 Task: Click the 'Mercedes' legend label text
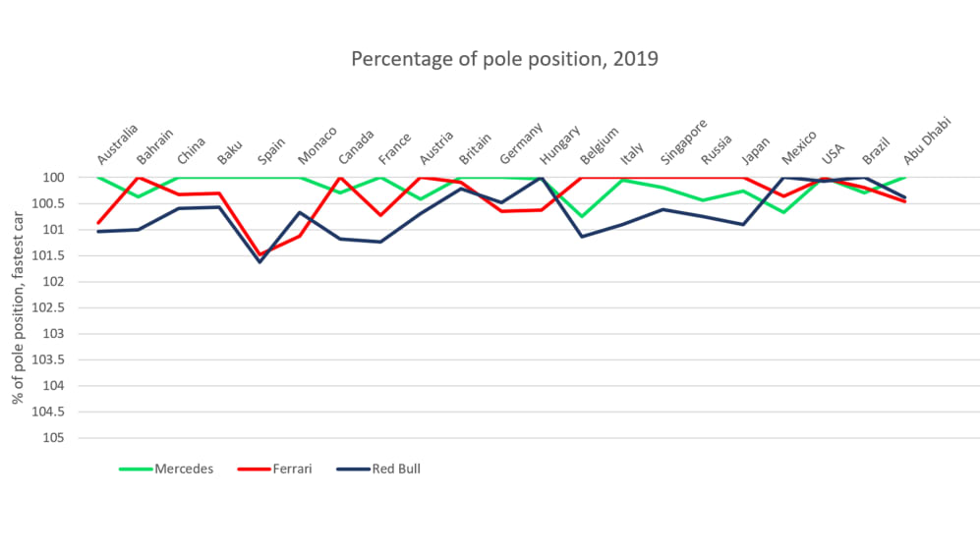point(184,468)
